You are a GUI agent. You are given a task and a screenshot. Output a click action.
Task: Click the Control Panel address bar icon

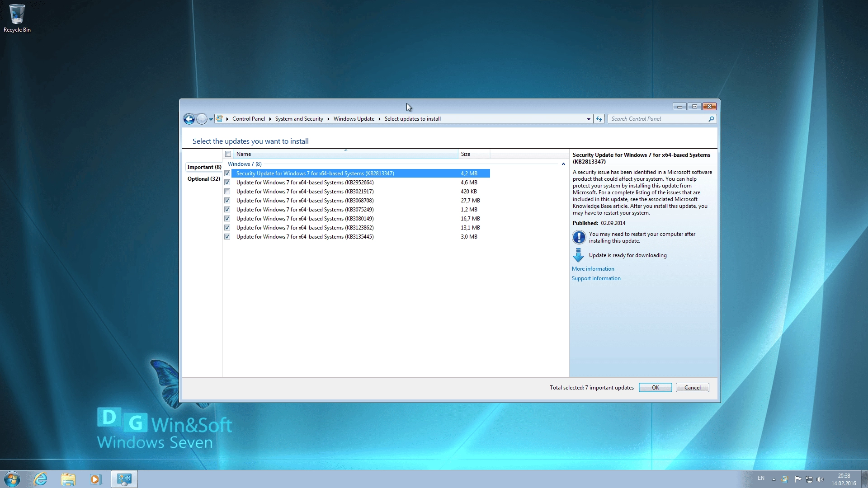pyautogui.click(x=220, y=119)
